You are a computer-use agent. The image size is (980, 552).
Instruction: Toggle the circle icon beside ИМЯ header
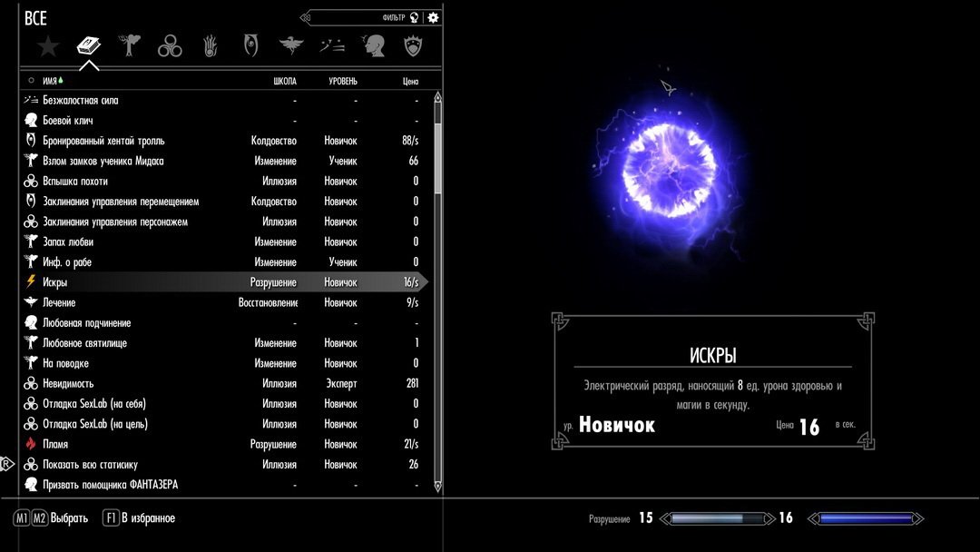[x=31, y=81]
